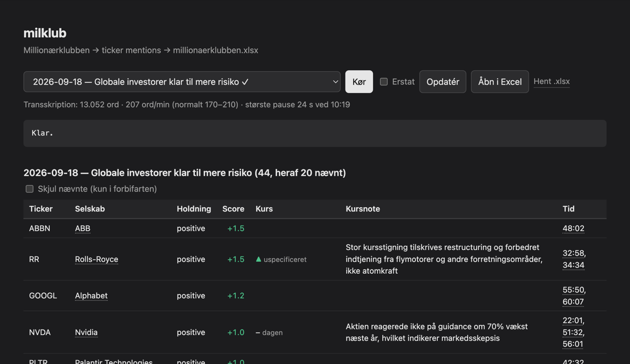Open the ABB company link
This screenshot has width=630, height=364.
click(82, 228)
